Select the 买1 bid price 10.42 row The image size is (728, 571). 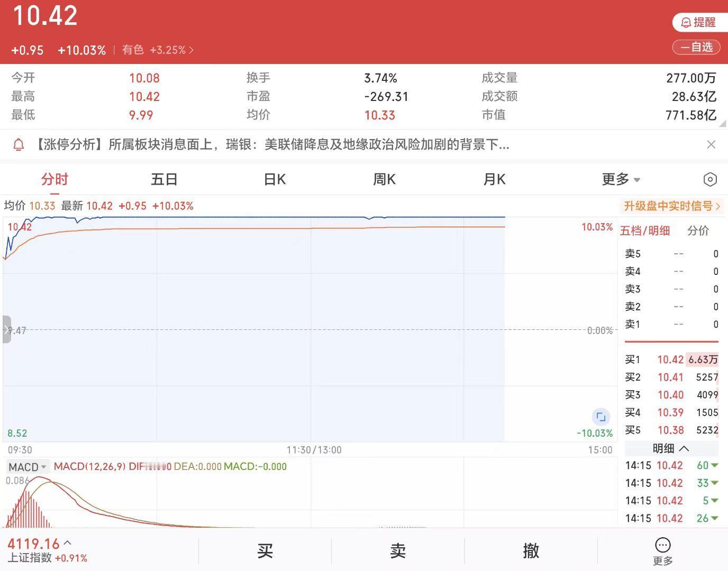point(671,360)
